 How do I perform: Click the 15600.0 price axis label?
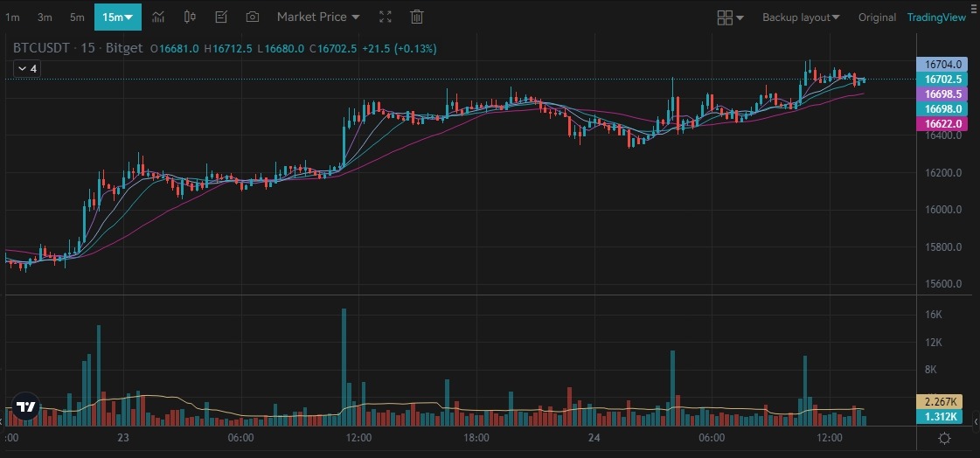[943, 284]
